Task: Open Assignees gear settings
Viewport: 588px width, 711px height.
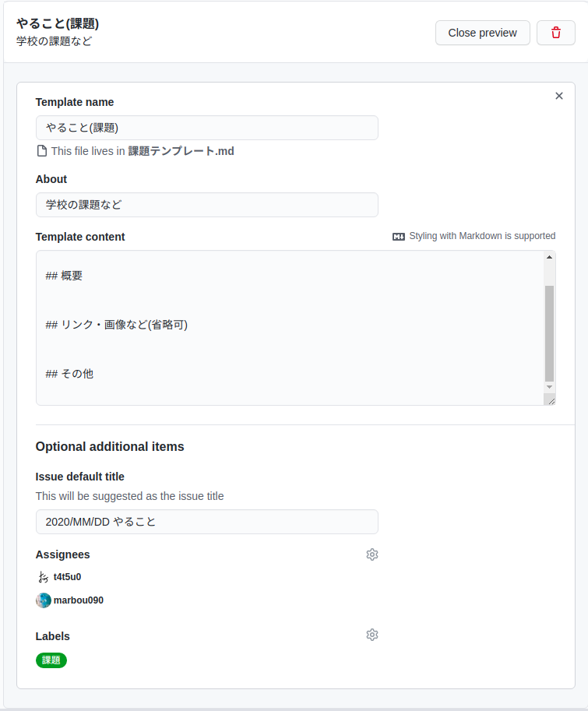Action: coord(372,554)
